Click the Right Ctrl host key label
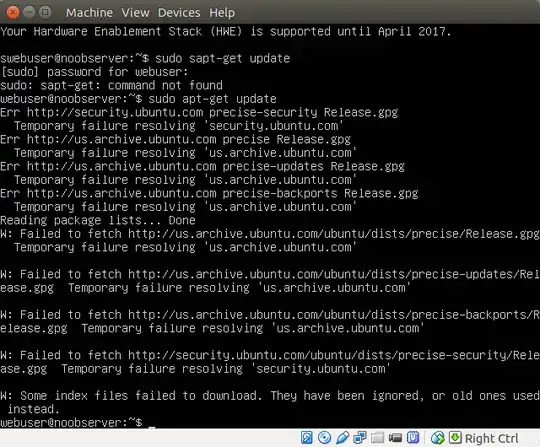540x447 pixels. point(491,438)
